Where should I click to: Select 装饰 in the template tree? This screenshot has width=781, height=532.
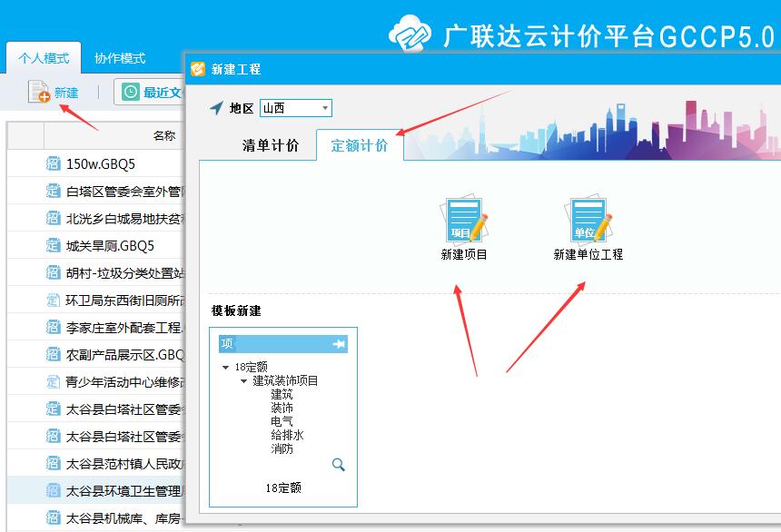tap(282, 408)
